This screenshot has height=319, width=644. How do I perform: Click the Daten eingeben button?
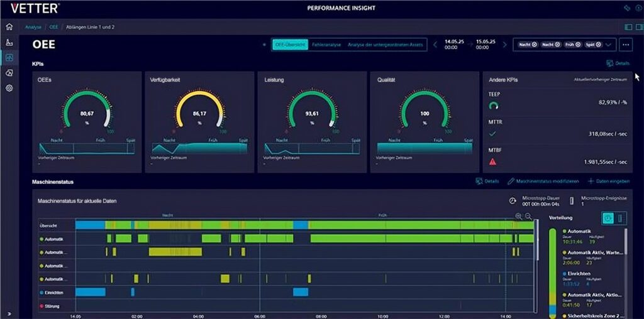608,181
